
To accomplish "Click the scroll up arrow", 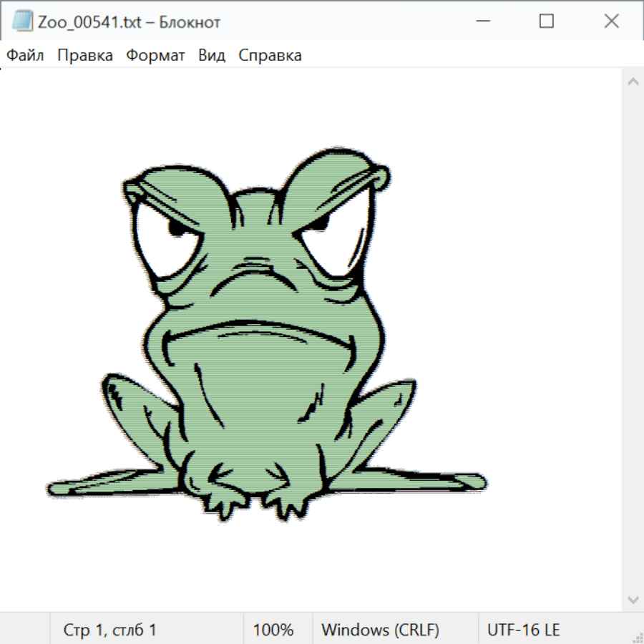I will (x=633, y=82).
